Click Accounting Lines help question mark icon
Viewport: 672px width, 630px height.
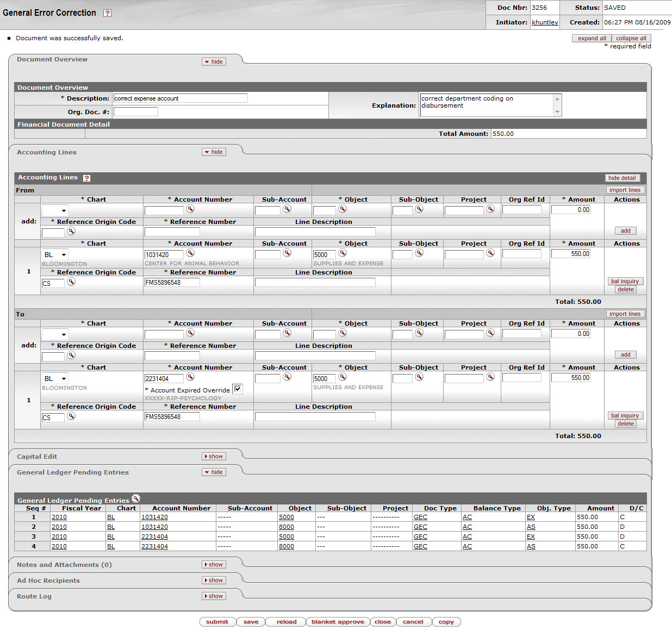click(x=86, y=178)
